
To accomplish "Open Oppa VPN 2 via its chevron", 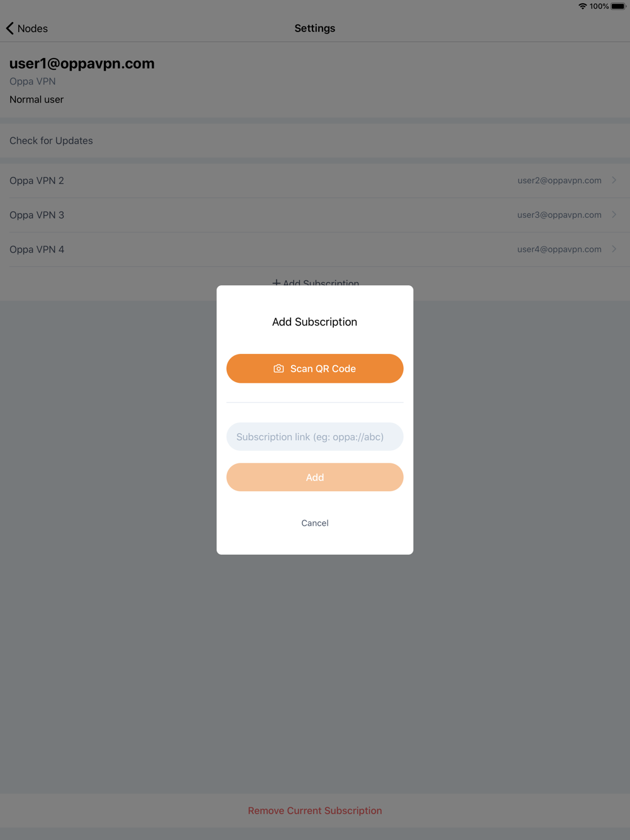I will (x=614, y=180).
